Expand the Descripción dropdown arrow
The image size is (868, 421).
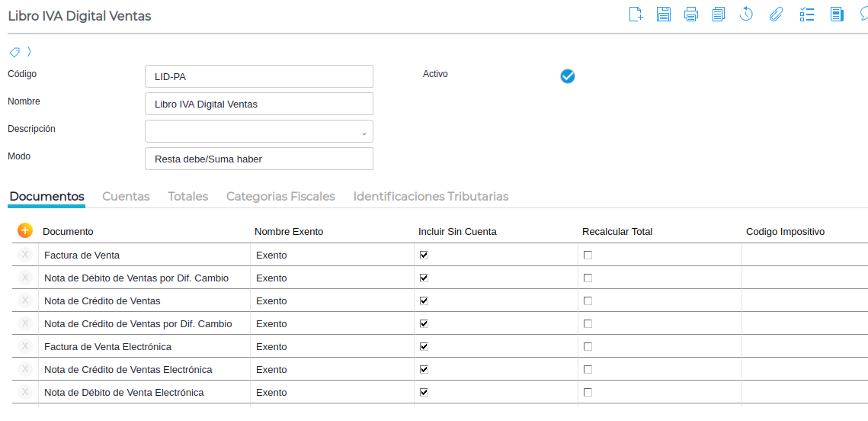(x=364, y=133)
